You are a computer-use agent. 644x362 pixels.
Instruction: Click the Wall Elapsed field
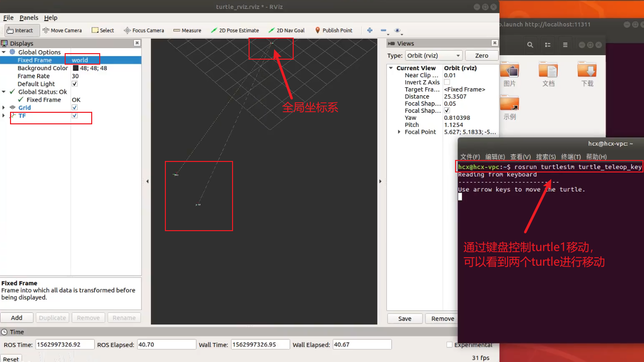click(362, 344)
